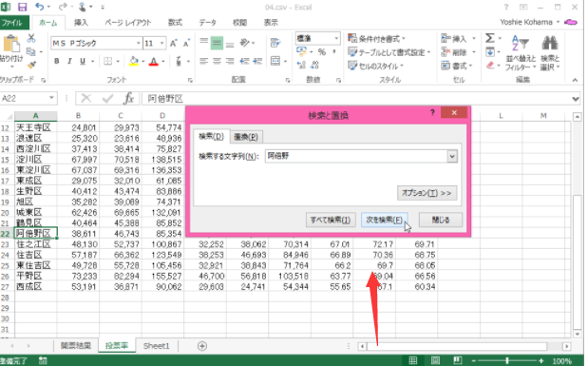Viewport: 588px width, 366px height.
Task: Click the Paste clipboard icon
Action: coord(11,45)
